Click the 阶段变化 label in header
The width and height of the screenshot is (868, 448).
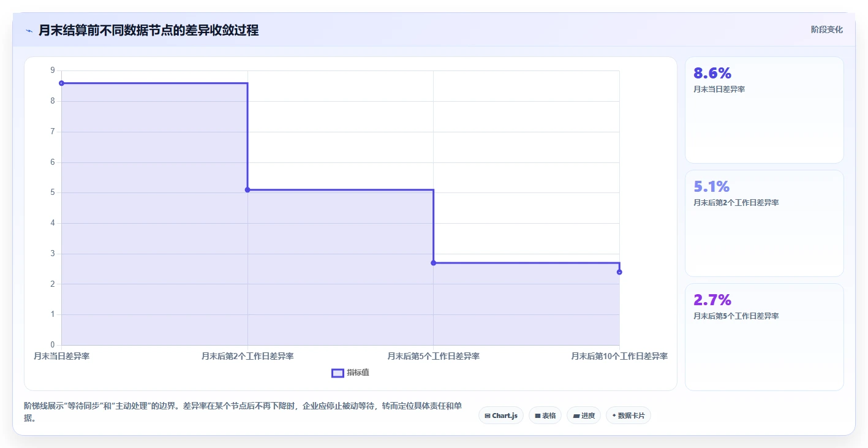click(x=826, y=29)
